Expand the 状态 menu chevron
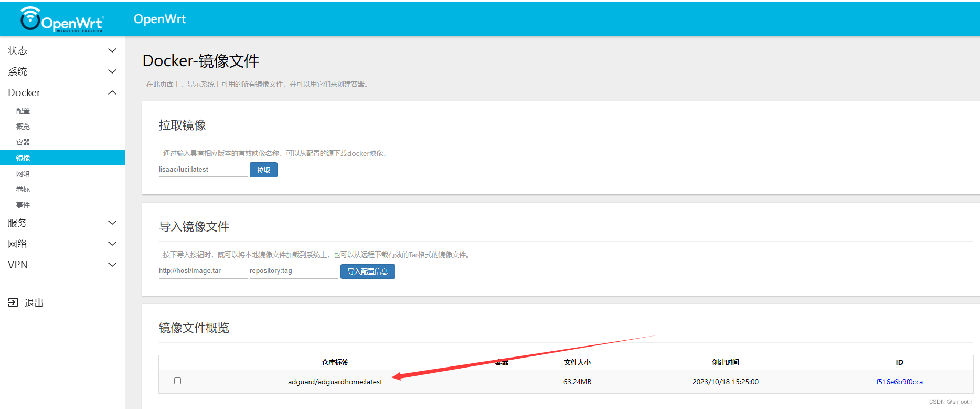The width and height of the screenshot is (980, 409). click(112, 50)
